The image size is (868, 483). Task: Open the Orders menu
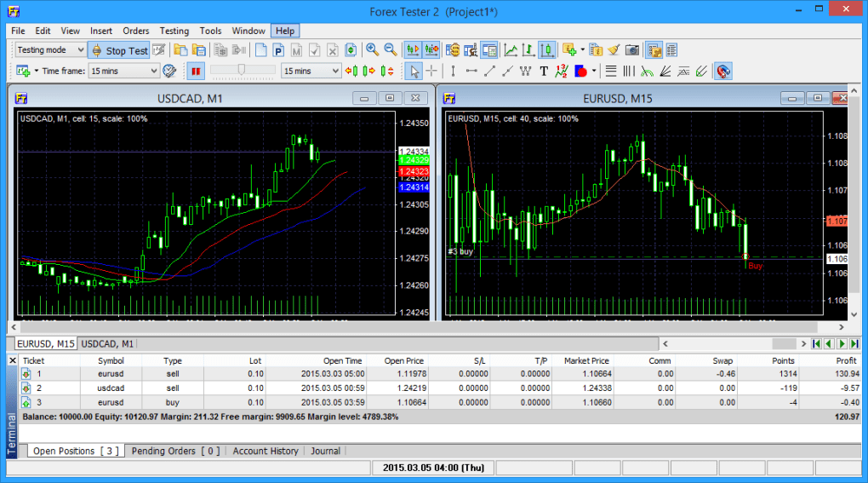(136, 31)
